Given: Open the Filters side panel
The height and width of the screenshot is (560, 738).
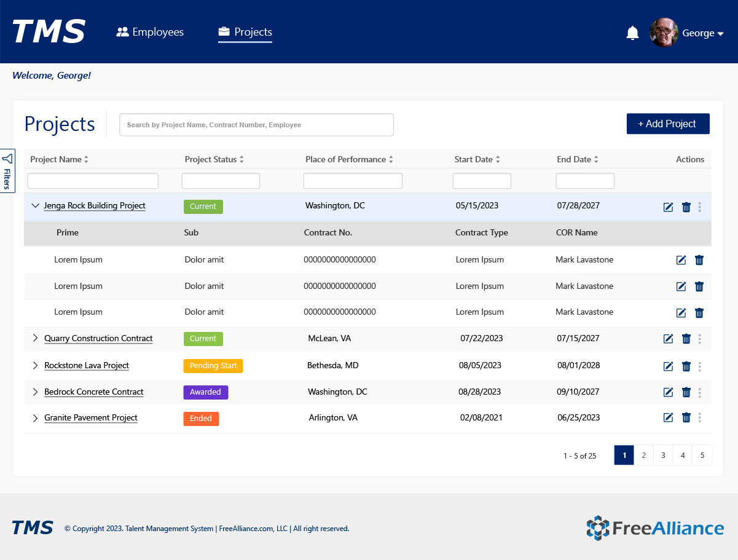Looking at the screenshot, I should click(7, 171).
